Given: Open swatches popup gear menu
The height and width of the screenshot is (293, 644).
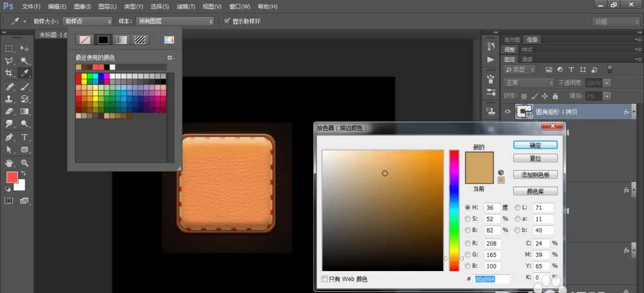Looking at the screenshot, I should (x=169, y=57).
